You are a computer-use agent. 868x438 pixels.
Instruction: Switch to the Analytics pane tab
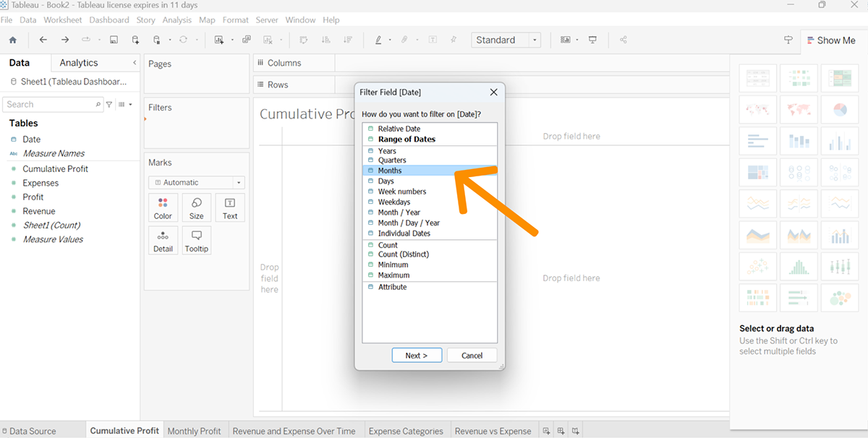point(79,64)
